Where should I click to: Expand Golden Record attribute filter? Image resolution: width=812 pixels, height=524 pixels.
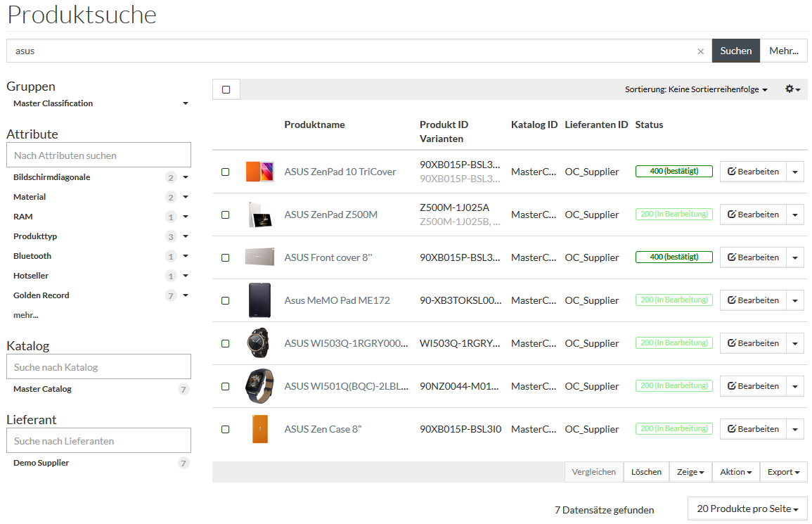tap(186, 295)
